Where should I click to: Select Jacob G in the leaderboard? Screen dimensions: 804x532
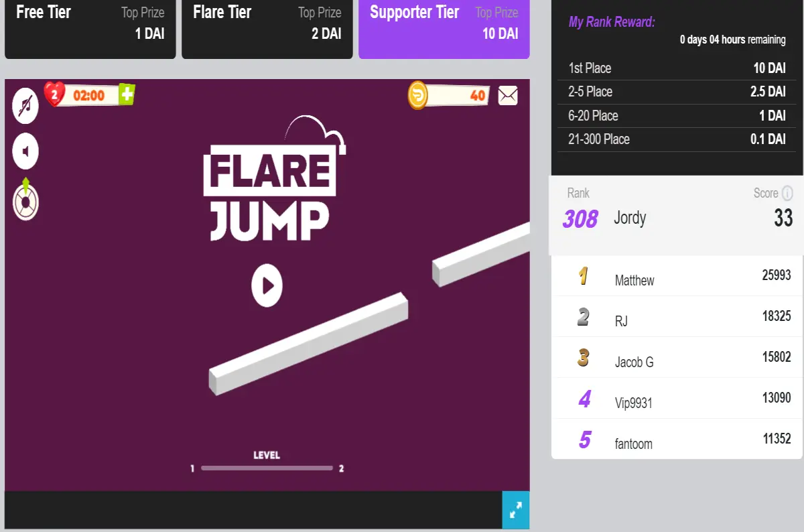[634, 362]
